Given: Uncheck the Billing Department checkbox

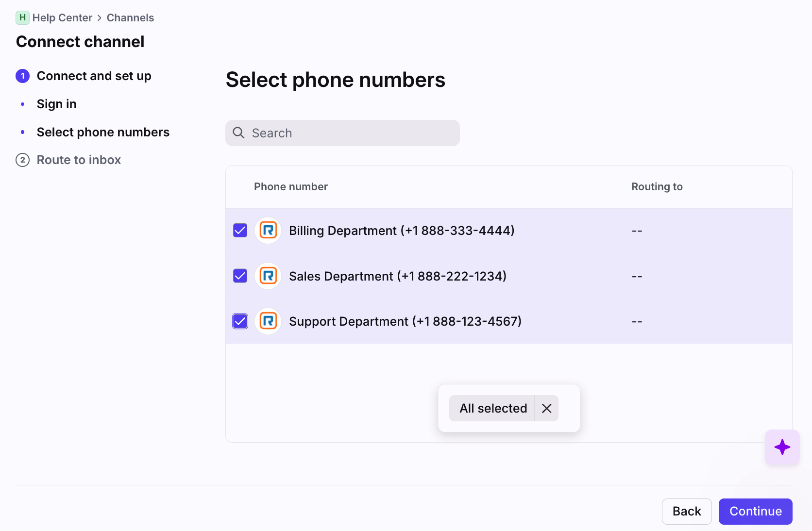Looking at the screenshot, I should 240,230.
